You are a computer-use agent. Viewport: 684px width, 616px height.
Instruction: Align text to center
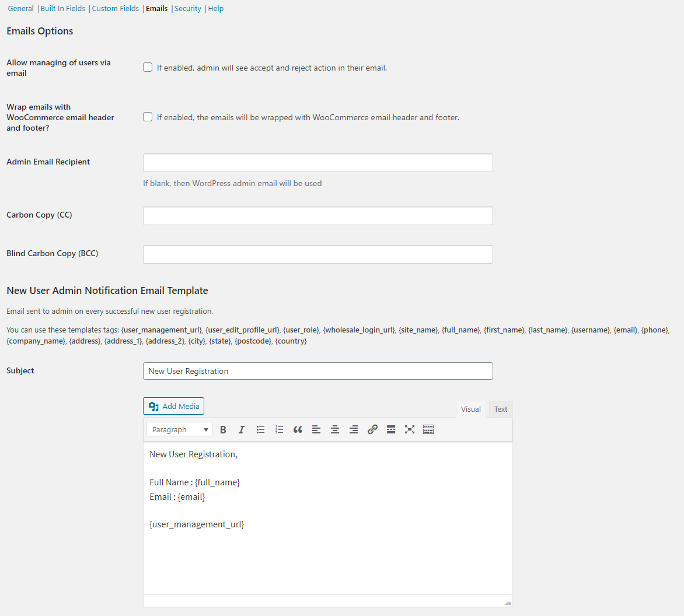335,429
